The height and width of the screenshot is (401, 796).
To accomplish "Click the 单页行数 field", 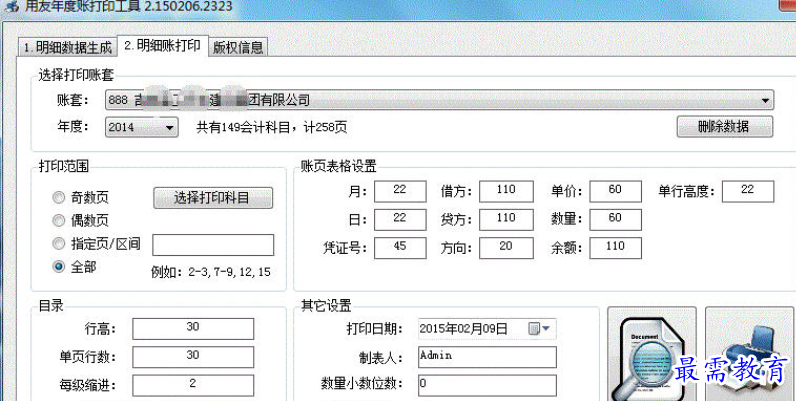I will [x=193, y=357].
